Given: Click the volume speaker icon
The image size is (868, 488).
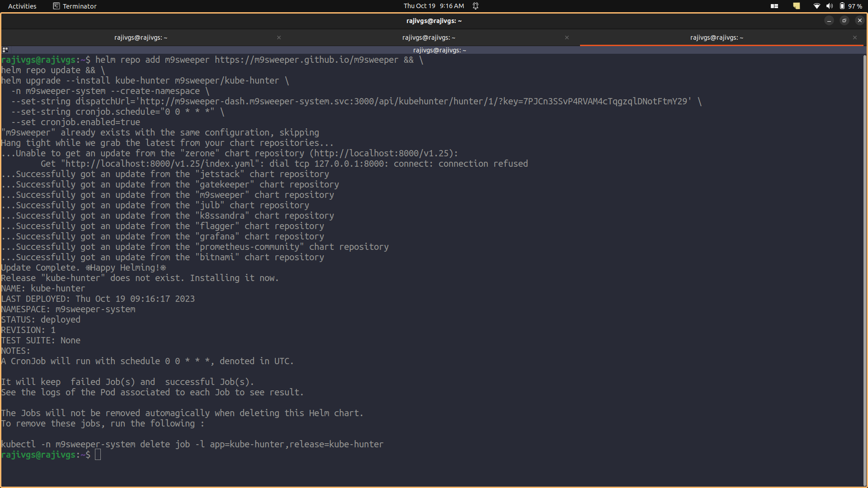Looking at the screenshot, I should (829, 6).
